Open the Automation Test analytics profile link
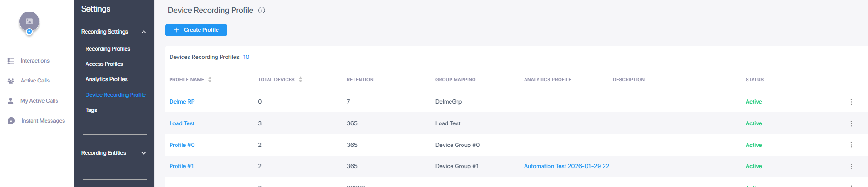Screen dimensions: 868x187 coord(566,166)
